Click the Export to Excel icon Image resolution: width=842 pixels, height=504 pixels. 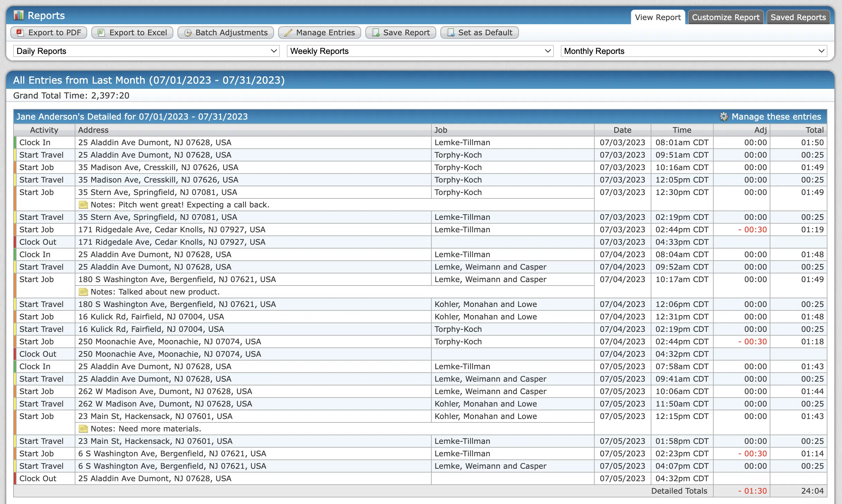[101, 32]
